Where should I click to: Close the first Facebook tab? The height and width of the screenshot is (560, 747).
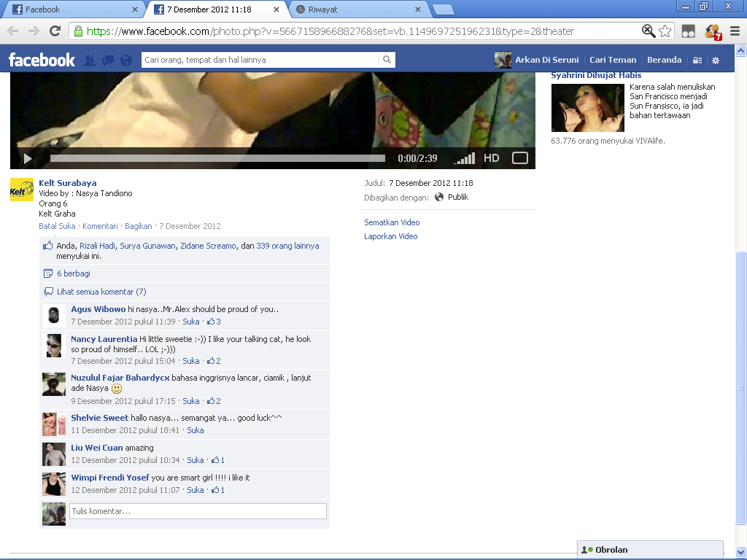(x=135, y=9)
